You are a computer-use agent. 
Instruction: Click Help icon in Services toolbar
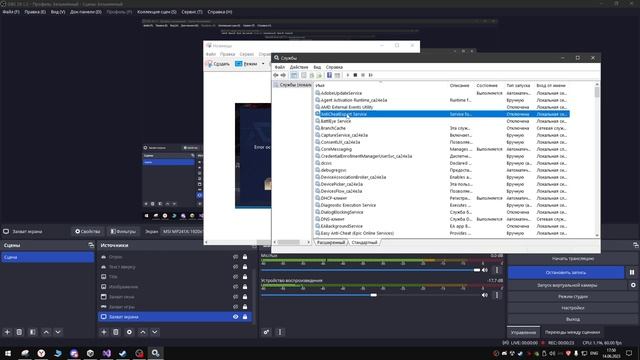click(329, 75)
